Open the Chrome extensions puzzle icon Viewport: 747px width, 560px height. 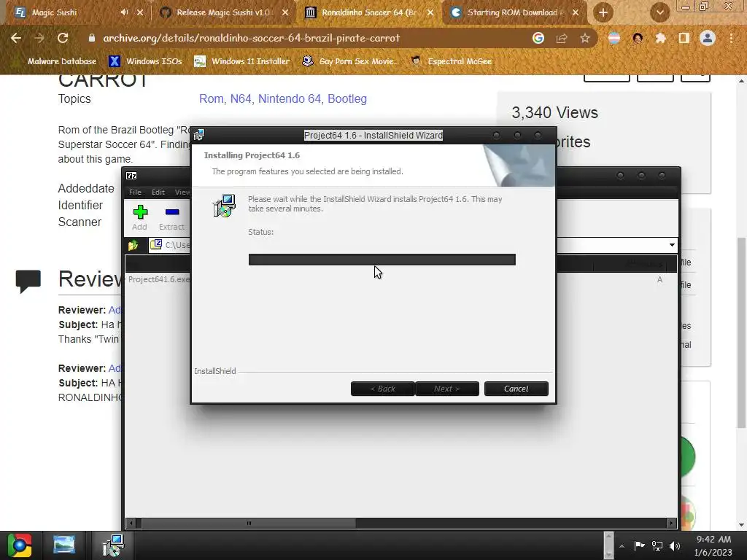click(x=660, y=38)
